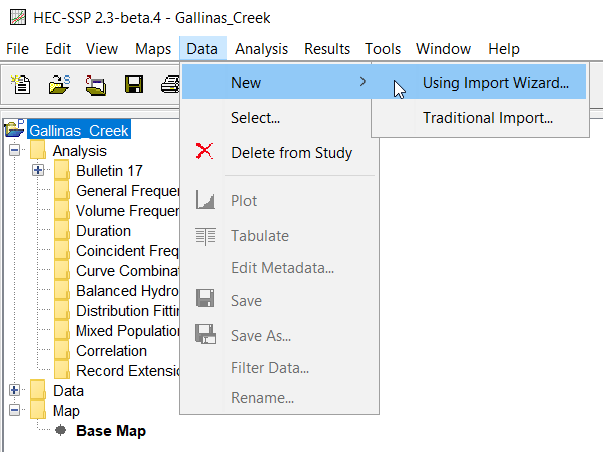Collapse the Map tree node

tap(15, 411)
